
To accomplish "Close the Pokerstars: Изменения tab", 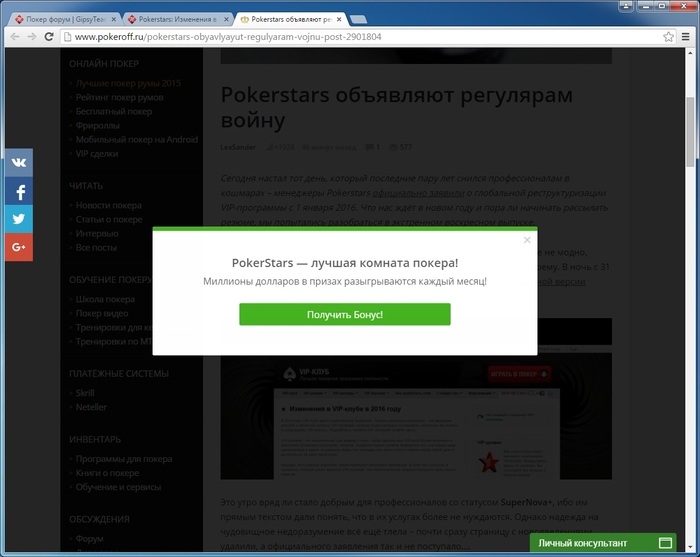I will click(x=226, y=19).
